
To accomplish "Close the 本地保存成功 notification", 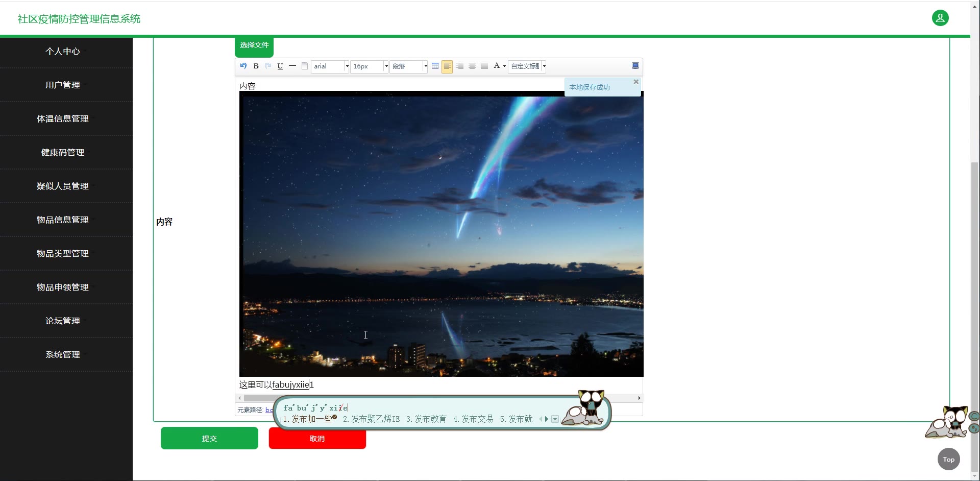I will click(636, 82).
